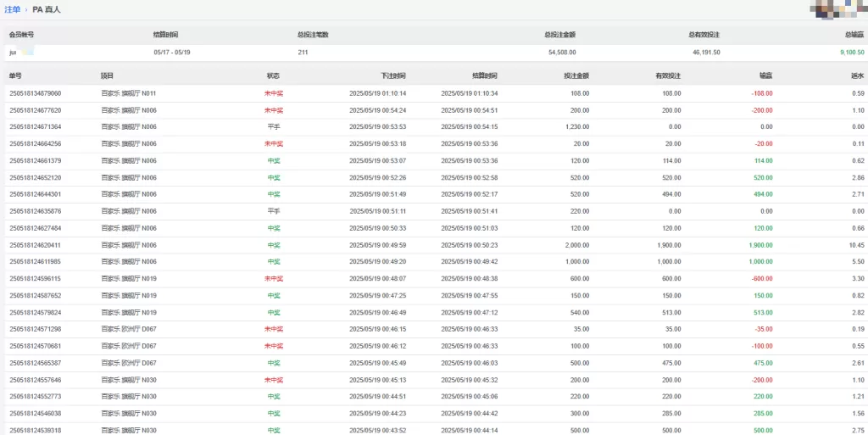Select order number 250518124652120
The height and width of the screenshot is (435, 868).
pos(36,178)
